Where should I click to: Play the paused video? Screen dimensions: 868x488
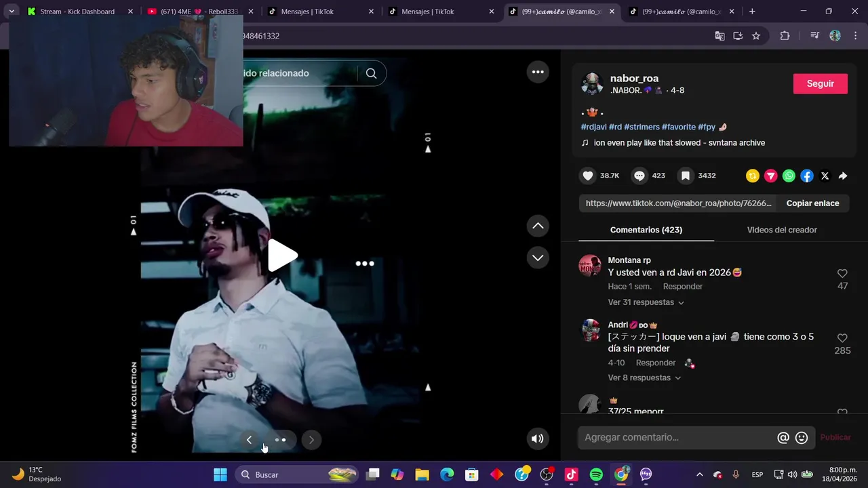282,256
